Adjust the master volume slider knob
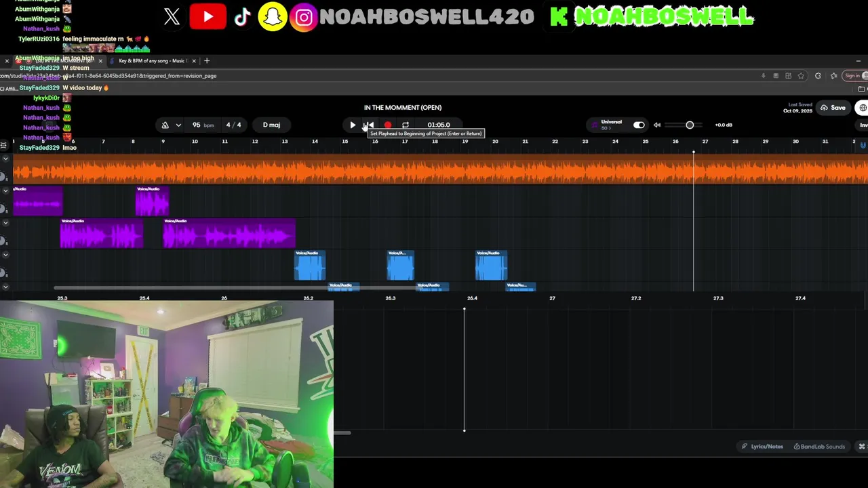This screenshot has width=868, height=488. (690, 125)
